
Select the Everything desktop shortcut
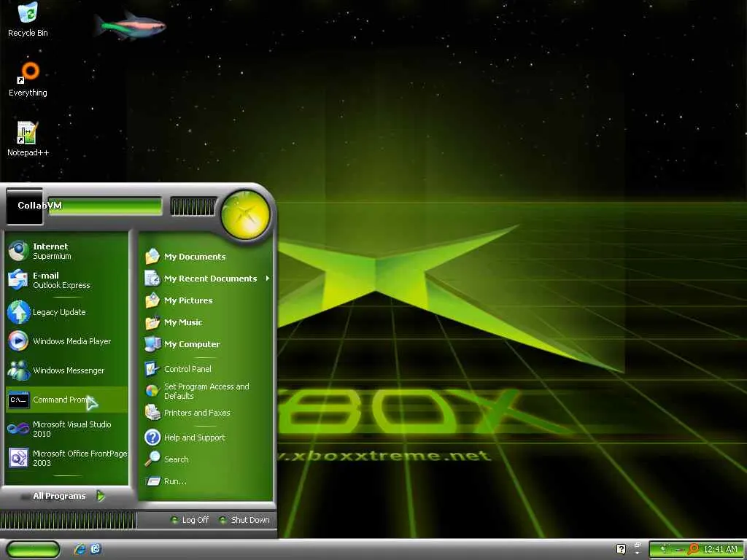(28, 79)
